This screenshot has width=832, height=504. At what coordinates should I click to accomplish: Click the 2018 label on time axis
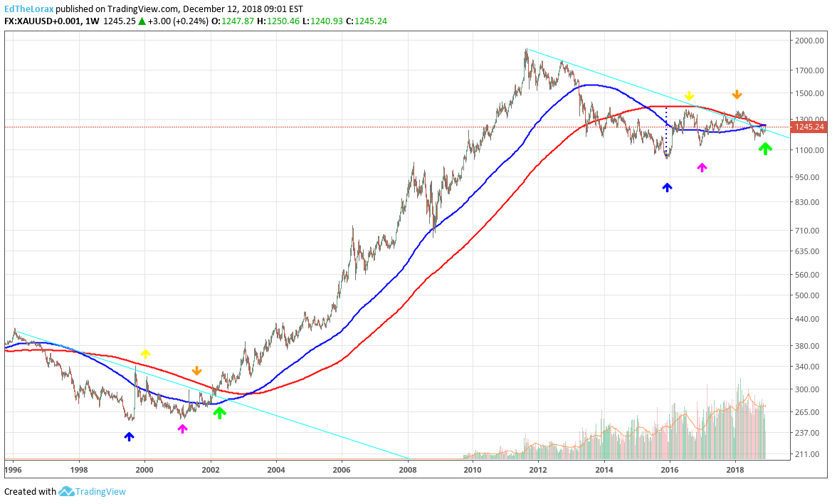(x=735, y=470)
